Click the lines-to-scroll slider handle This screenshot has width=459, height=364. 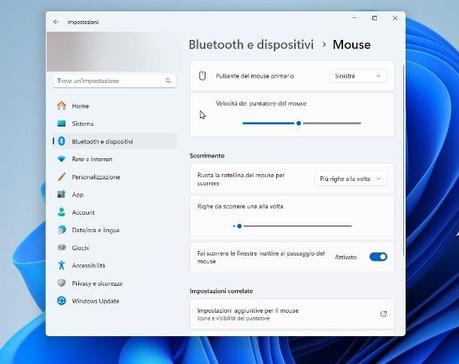tap(239, 226)
